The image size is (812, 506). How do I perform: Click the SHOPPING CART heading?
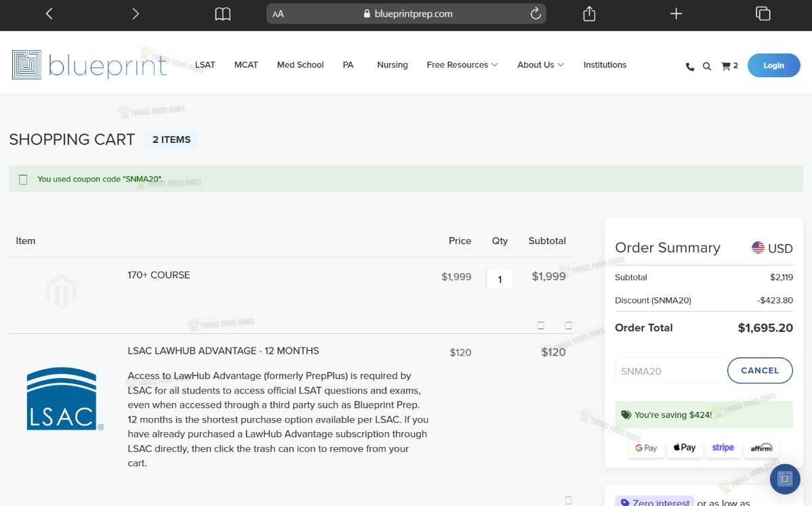[72, 139]
